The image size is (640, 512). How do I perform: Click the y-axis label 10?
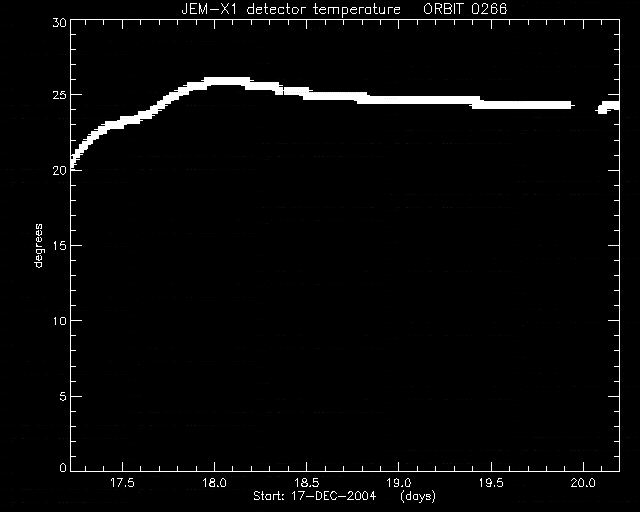click(x=60, y=321)
